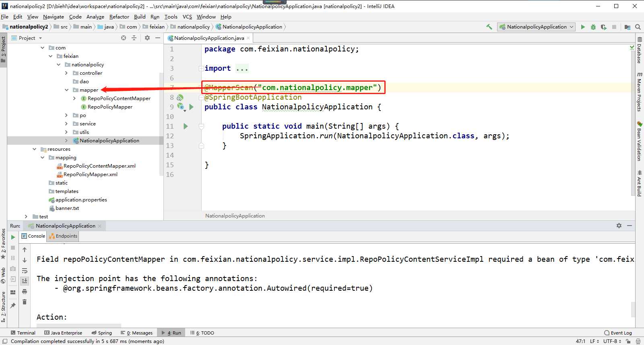644x345 pixels.
Task: Click run gutter icon on line 11
Action: coord(186,126)
